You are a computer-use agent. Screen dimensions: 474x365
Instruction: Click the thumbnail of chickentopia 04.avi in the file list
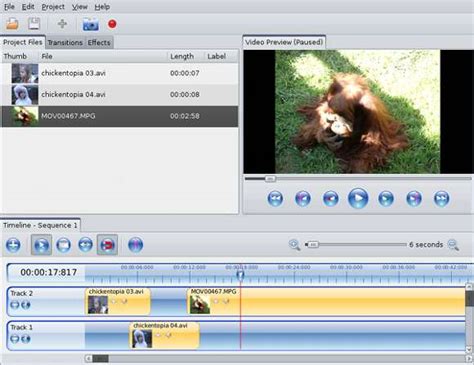pyautogui.click(x=25, y=95)
